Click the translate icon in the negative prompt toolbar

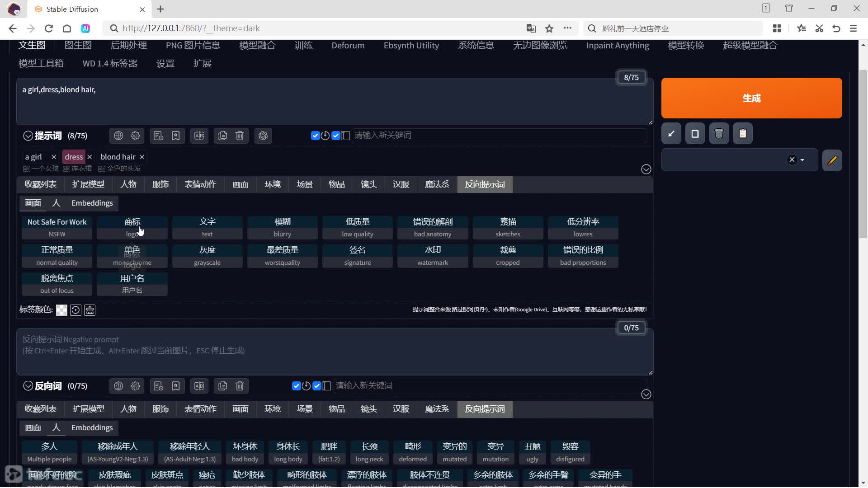tap(199, 386)
